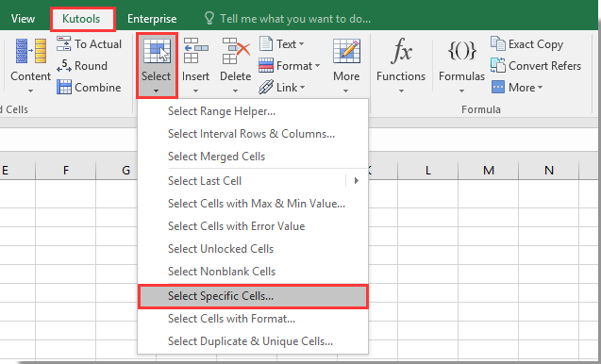601x364 pixels.
Task: Toggle the Select dropdown arrow
Action: coord(156,91)
